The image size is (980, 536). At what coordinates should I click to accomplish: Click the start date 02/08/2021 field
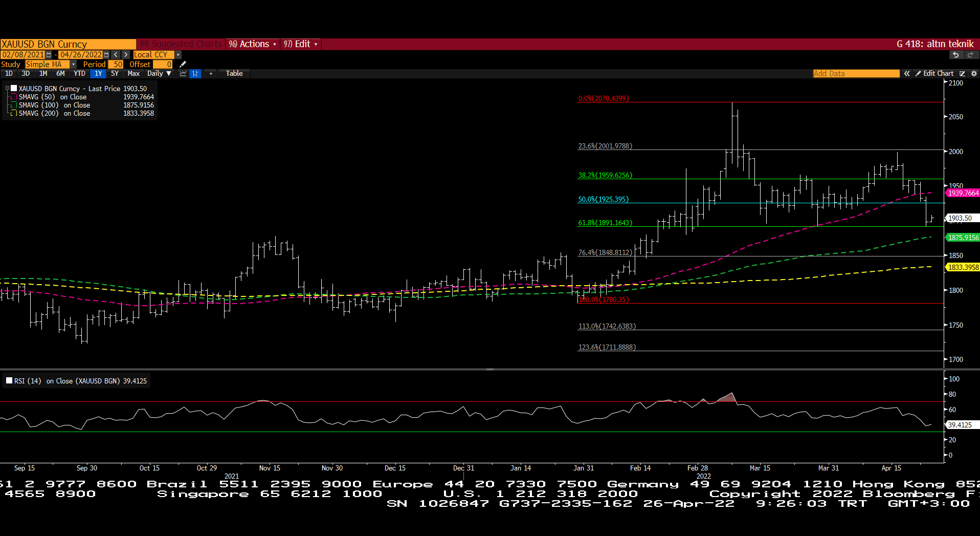23,55
